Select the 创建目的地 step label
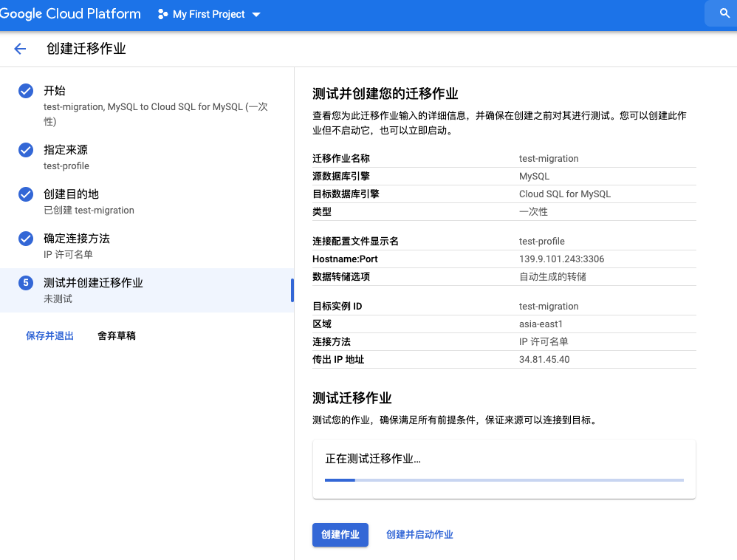Image resolution: width=737 pixels, height=560 pixels. pos(71,194)
